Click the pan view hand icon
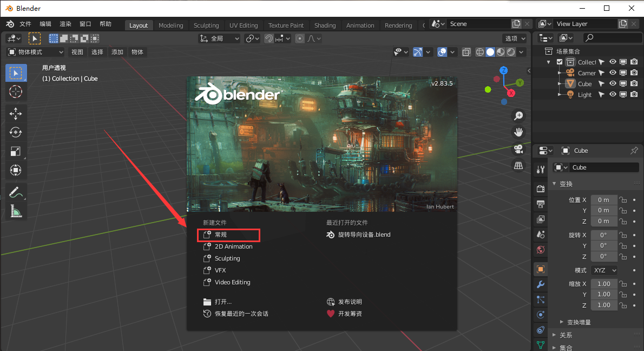This screenshot has width=644, height=351. point(519,132)
